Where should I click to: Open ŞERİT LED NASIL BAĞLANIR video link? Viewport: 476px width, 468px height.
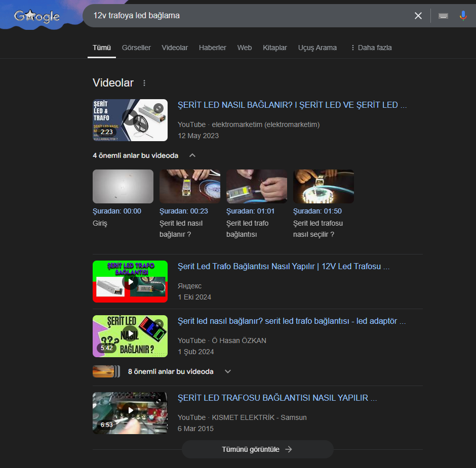[x=292, y=105]
